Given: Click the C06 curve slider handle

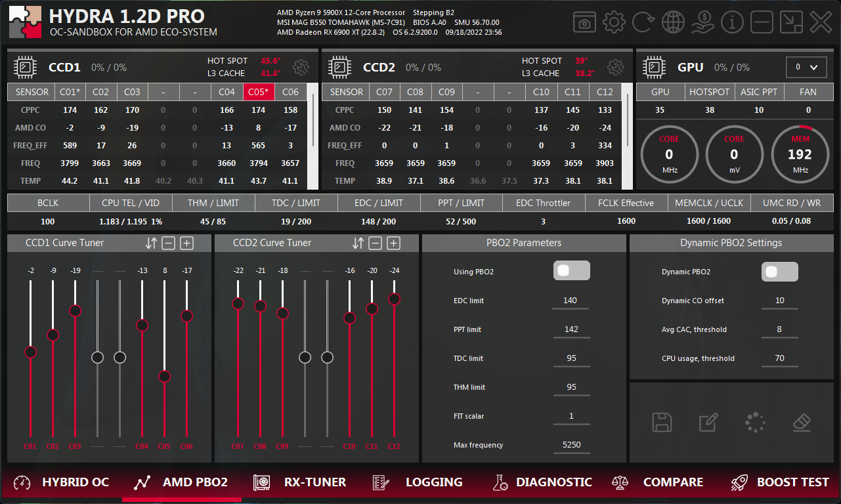Looking at the screenshot, I should pos(187,316).
